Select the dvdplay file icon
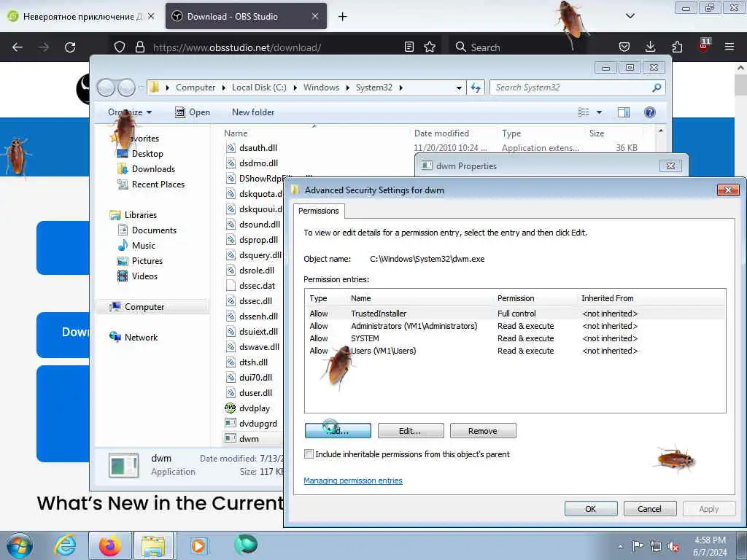 coord(231,408)
